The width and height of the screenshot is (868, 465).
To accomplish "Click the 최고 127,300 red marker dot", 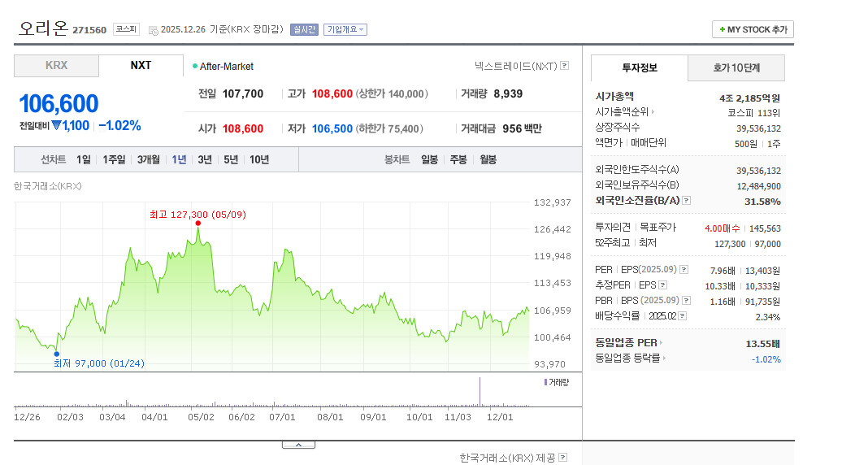I will click(198, 223).
